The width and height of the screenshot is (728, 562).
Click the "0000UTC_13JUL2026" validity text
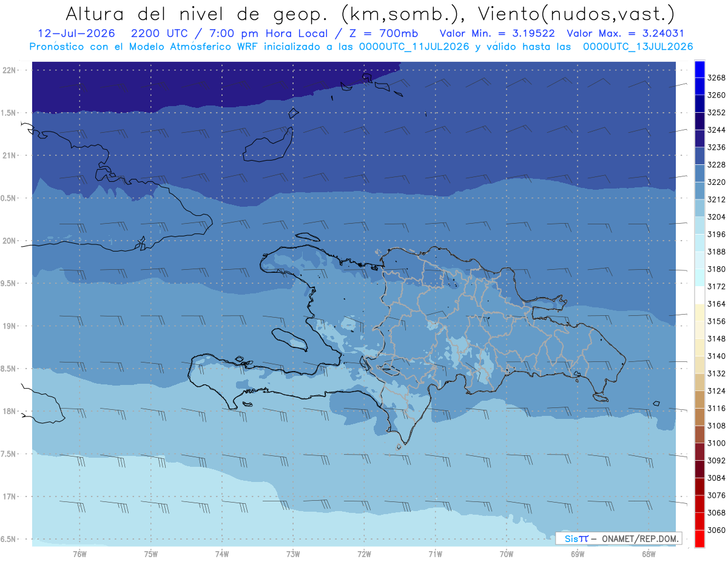point(638,47)
